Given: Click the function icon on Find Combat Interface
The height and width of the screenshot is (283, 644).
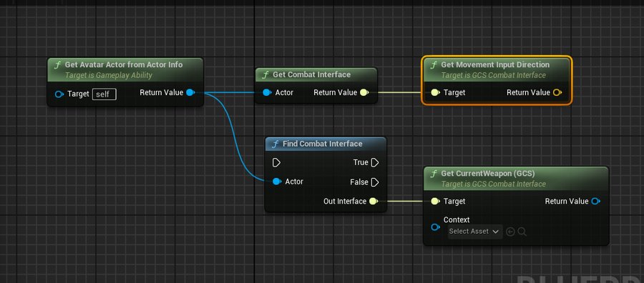Looking at the screenshot, I should (275, 144).
